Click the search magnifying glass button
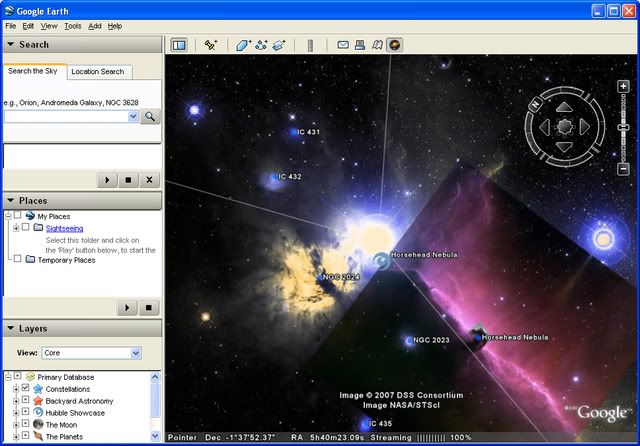Image resolution: width=640 pixels, height=446 pixels. point(150,117)
